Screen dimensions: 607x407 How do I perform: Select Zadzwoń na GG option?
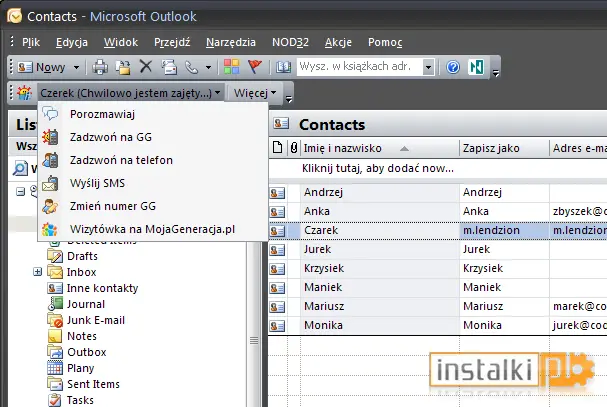click(153, 137)
